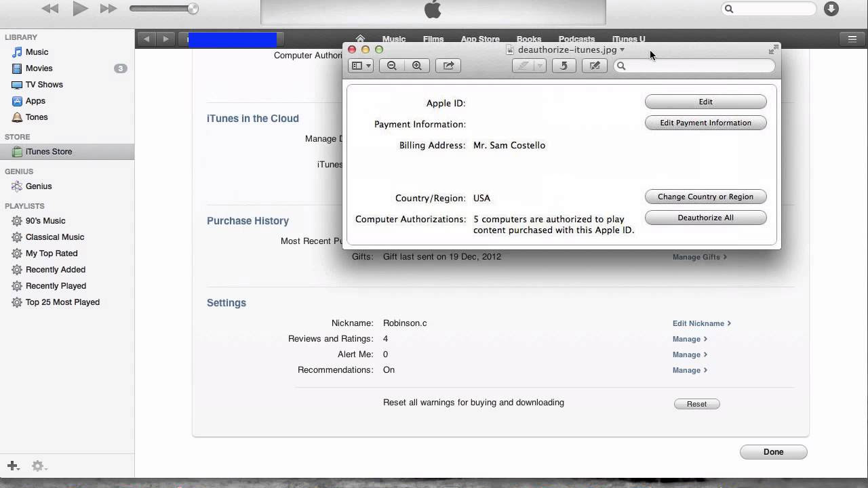Open the Books store tab
Viewport: 868px width, 488px height.
[x=529, y=39]
